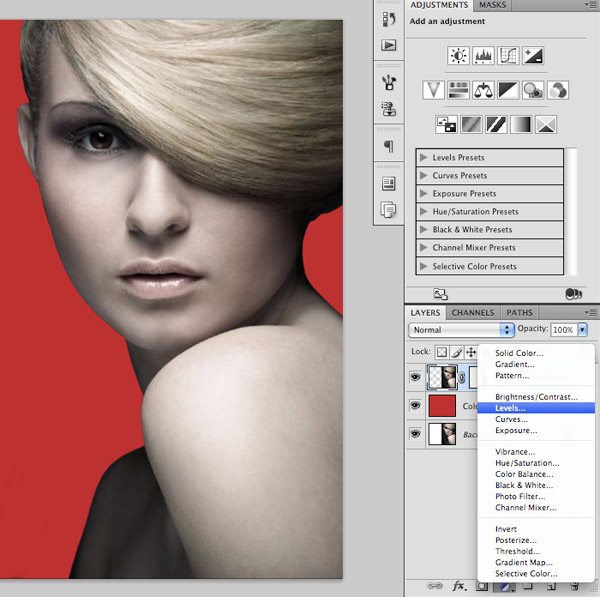Expand the Hue/Saturation Presets list
The height and width of the screenshot is (597, 600).
(425, 212)
